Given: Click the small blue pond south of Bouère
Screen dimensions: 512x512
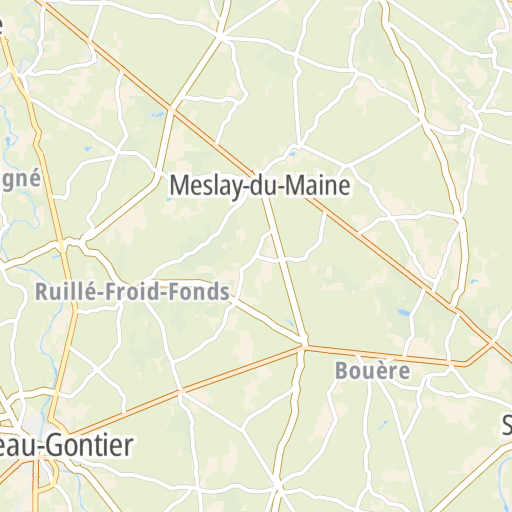Looking at the screenshot, I should (383, 425).
